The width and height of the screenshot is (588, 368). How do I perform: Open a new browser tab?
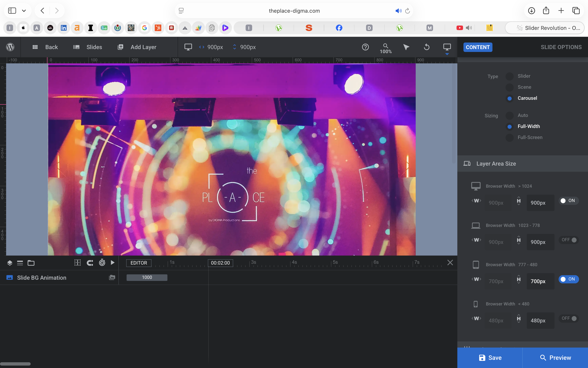point(561,10)
